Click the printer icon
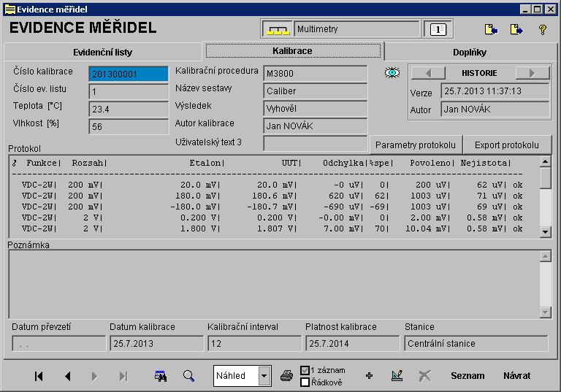Viewport: 561px width, 392px height. coord(286,376)
